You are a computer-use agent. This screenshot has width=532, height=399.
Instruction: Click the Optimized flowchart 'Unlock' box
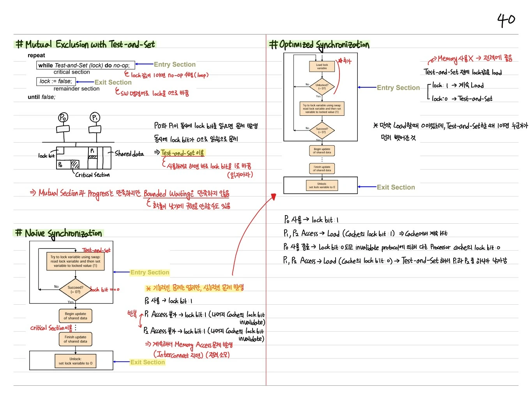[322, 185]
